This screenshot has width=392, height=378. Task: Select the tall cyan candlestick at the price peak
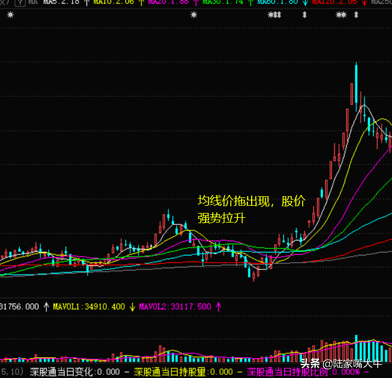(356, 86)
